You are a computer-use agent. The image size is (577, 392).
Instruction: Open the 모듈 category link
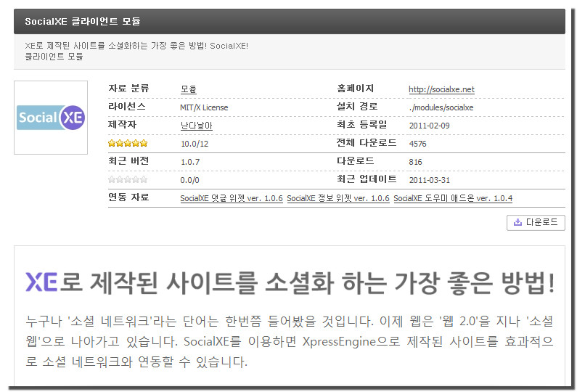pyautogui.click(x=189, y=89)
